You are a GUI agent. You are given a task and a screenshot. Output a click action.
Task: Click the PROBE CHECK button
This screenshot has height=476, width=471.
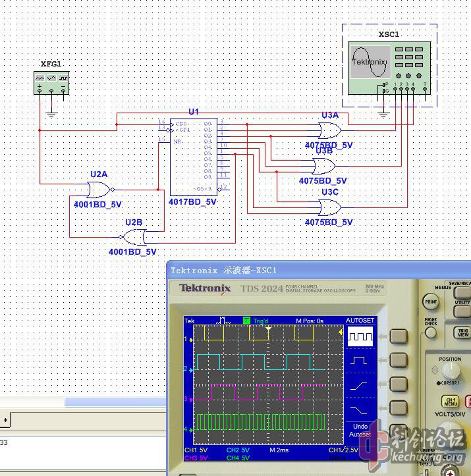point(431,332)
